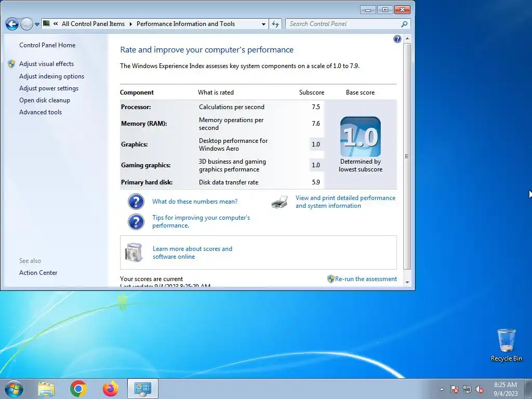Viewport: 532px width, 399px height.
Task: Click the vertical scrollbar thumb
Action: pyautogui.click(x=407, y=156)
